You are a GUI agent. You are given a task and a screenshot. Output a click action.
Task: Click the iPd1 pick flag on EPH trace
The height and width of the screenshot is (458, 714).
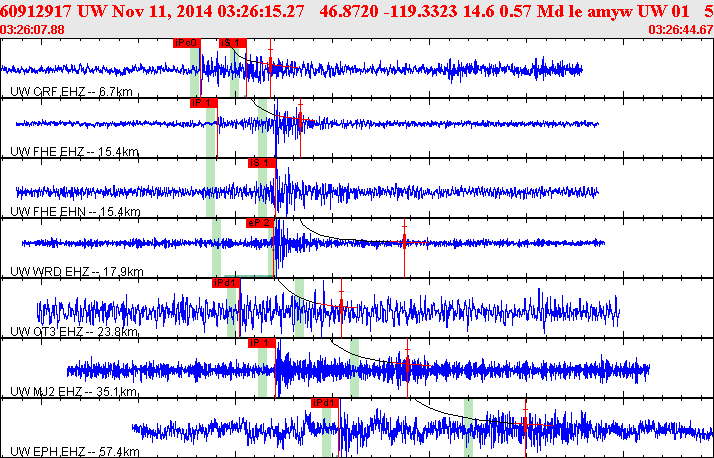coord(325,403)
